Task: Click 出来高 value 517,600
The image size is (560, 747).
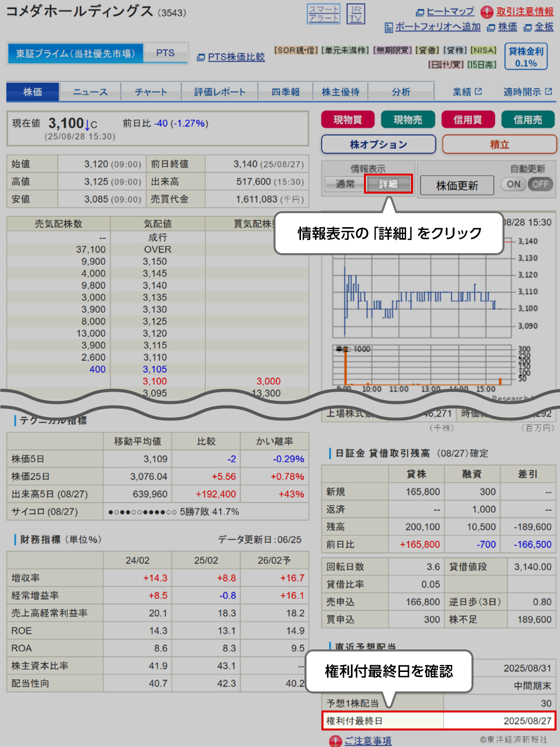Action: click(x=253, y=182)
